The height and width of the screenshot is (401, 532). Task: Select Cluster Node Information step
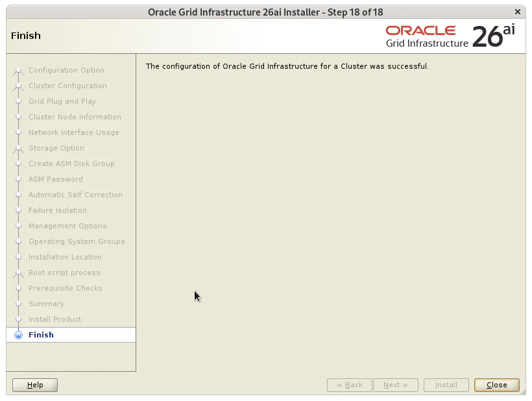(75, 117)
